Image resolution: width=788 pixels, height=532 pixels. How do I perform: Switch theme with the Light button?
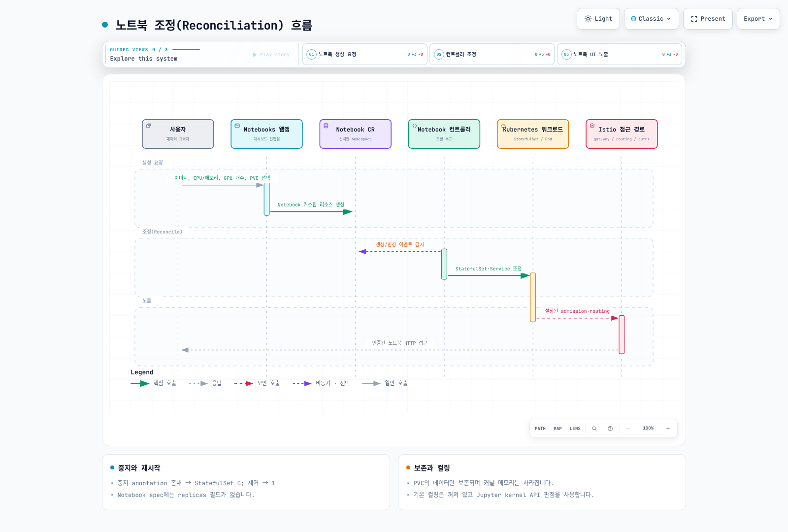point(598,19)
